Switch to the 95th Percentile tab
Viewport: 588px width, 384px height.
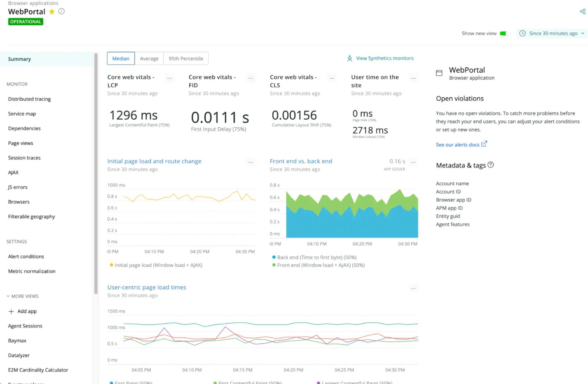[186, 58]
